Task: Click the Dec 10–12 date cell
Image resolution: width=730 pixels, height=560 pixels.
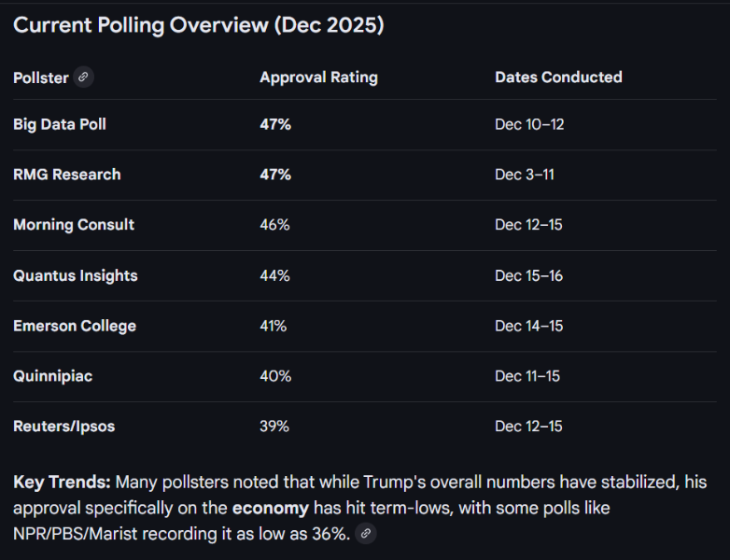Action: (x=529, y=124)
